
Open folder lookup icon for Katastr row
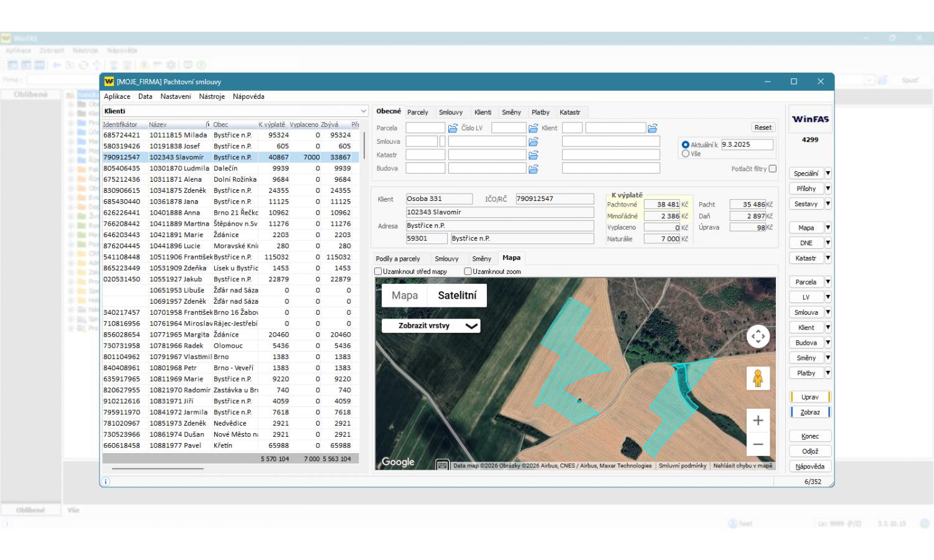pos(533,155)
